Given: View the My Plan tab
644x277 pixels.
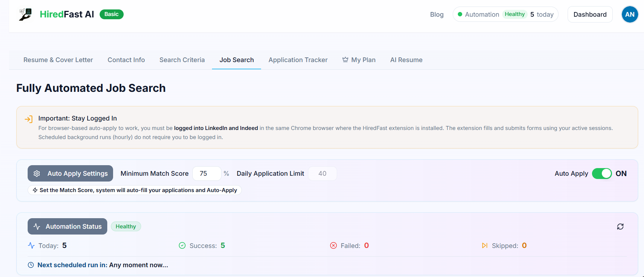Looking at the screenshot, I should (x=359, y=60).
